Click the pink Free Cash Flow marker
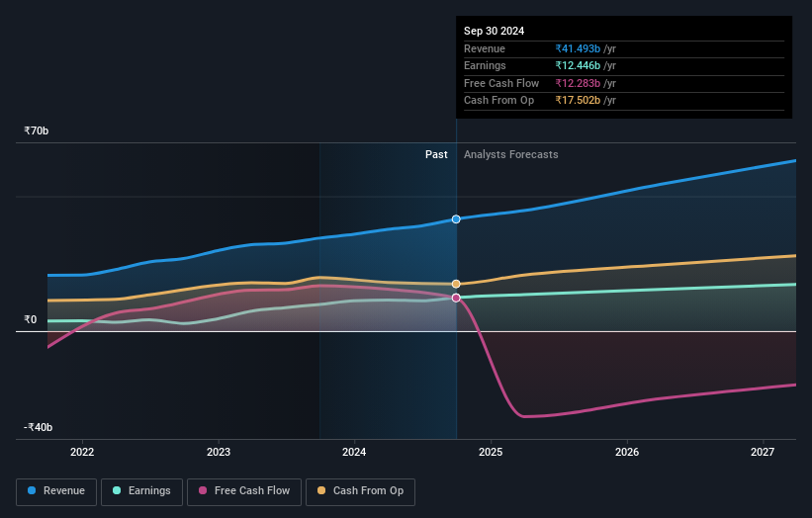 (x=456, y=298)
